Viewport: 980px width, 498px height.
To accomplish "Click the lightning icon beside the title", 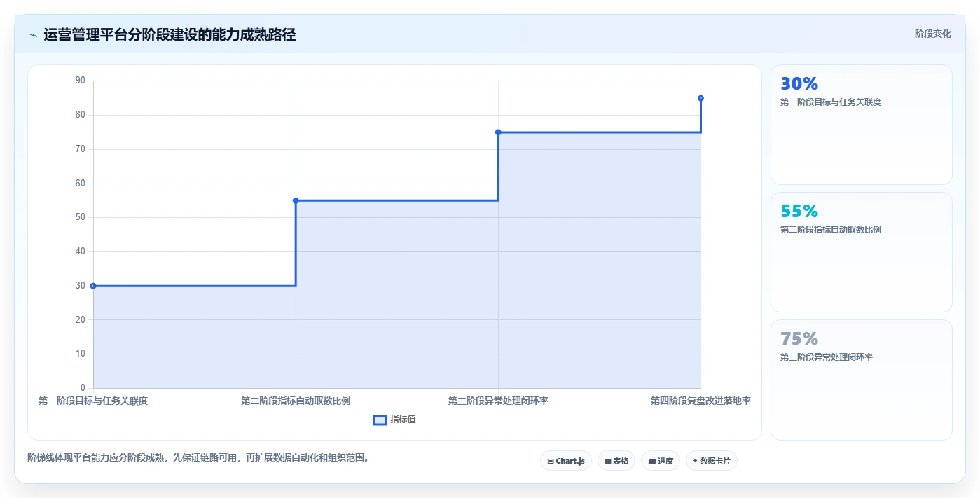I will click(33, 34).
